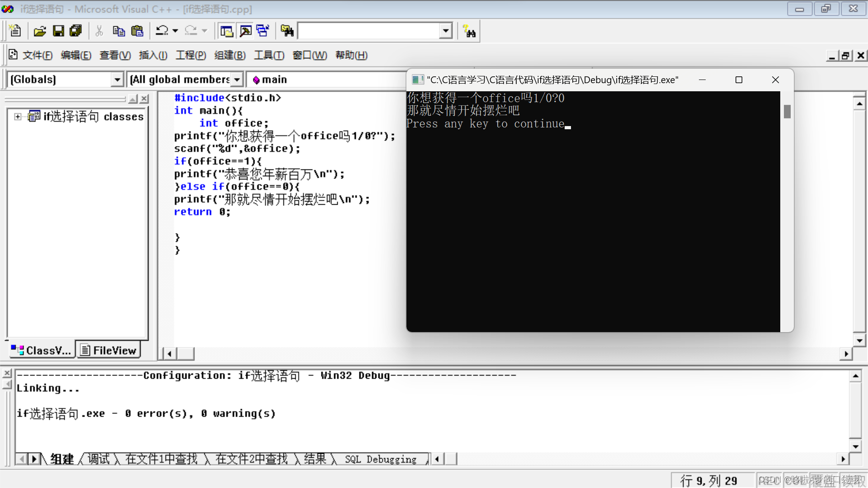Click the 'return 0;' code line
Image resolution: width=868 pixels, height=488 pixels.
(x=202, y=212)
